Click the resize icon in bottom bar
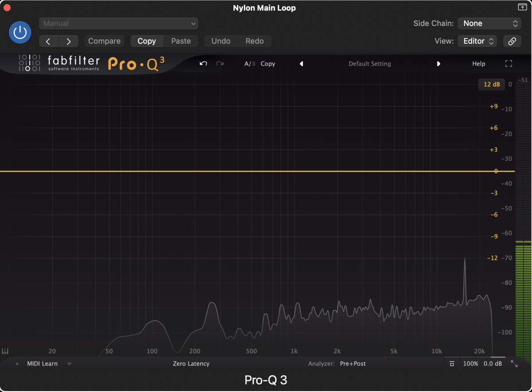The height and width of the screenshot is (392, 532). pos(514,364)
